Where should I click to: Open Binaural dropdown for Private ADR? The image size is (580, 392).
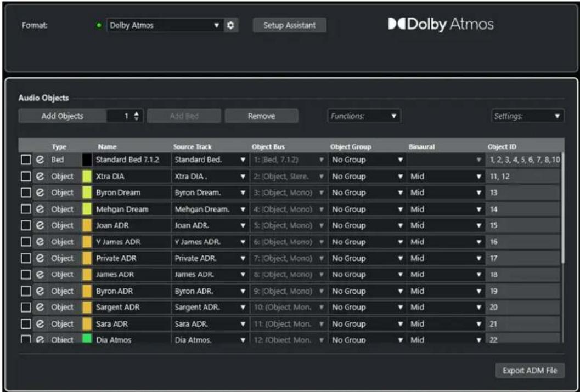(446, 258)
